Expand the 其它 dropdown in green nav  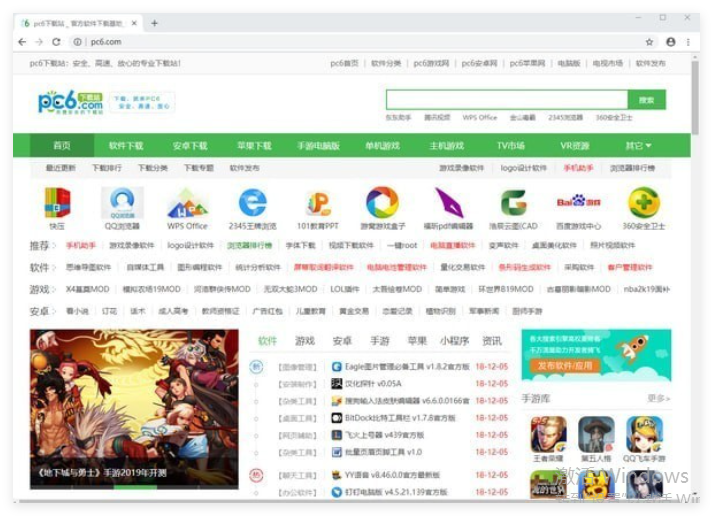pyautogui.click(x=638, y=145)
